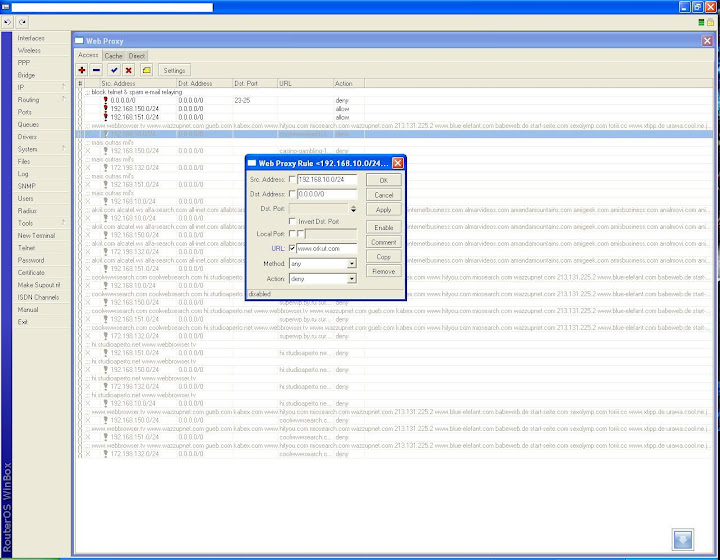Click the Src. Address input field
This screenshot has height=560, width=720.
pyautogui.click(x=327, y=179)
